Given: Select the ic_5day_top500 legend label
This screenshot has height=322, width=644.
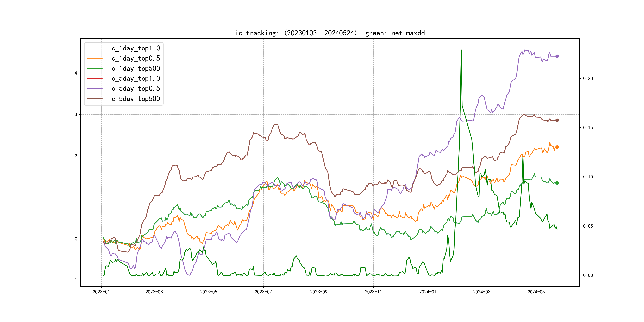Looking at the screenshot, I should point(134,99).
